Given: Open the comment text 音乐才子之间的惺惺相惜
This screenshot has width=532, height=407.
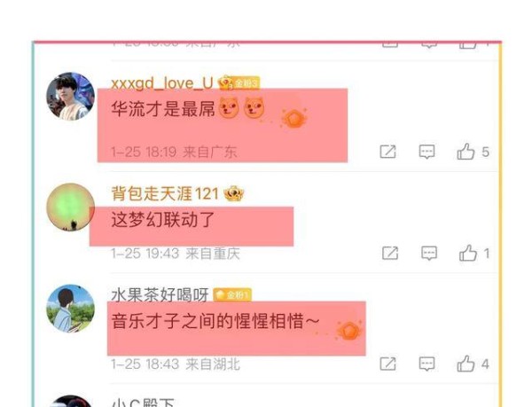Looking at the screenshot, I should pos(215,321).
